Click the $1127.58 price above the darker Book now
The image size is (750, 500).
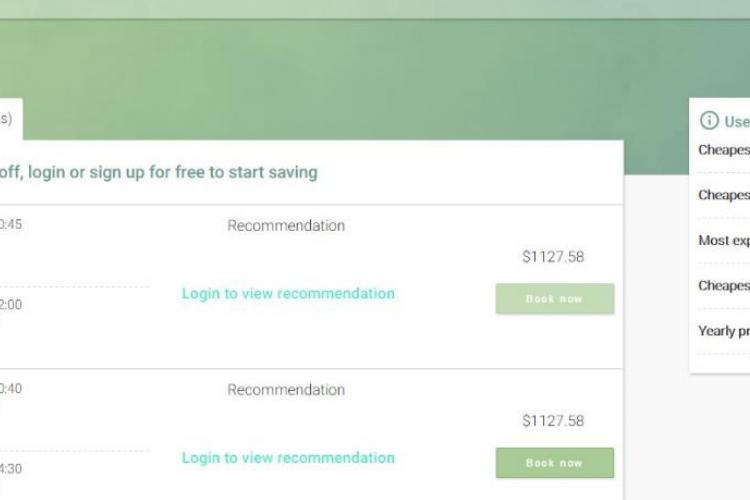(x=553, y=421)
